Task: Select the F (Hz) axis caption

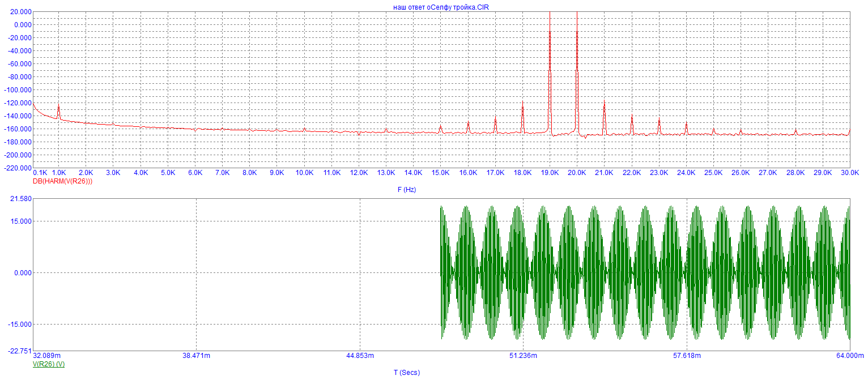Action: click(407, 190)
